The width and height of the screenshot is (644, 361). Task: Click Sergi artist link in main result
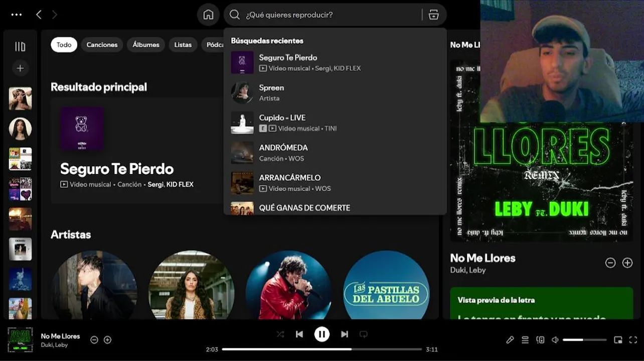[155, 185]
